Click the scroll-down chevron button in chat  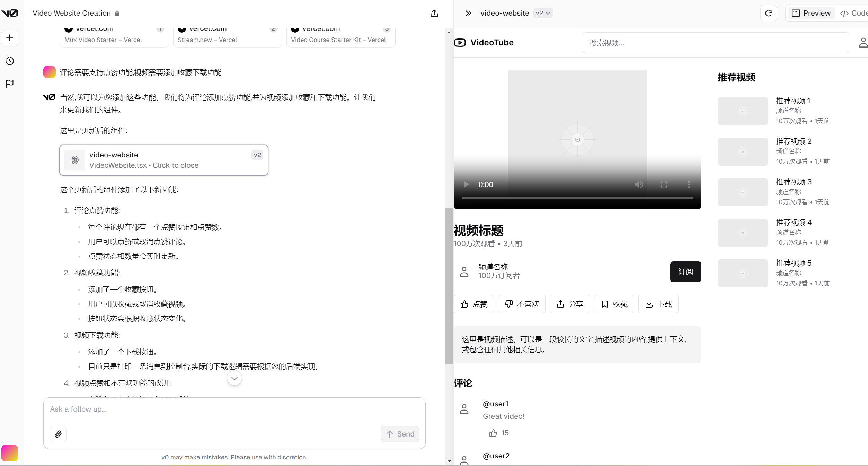[234, 378]
